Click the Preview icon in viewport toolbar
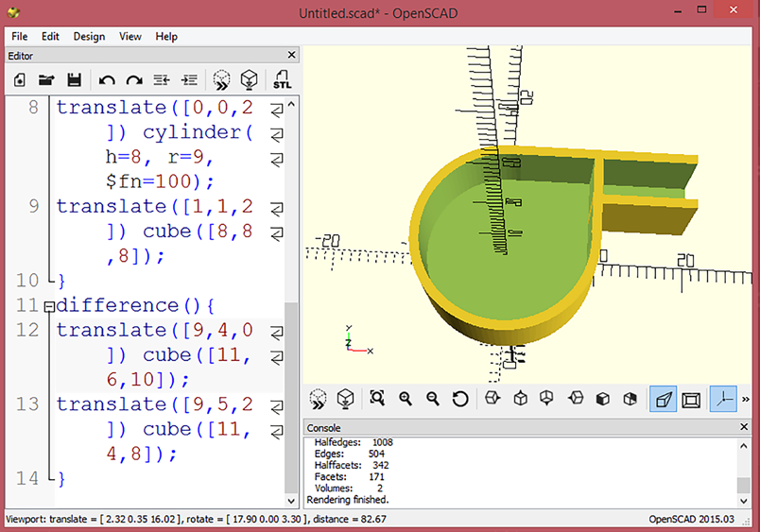Viewport: 760px width, 532px height. tap(318, 399)
